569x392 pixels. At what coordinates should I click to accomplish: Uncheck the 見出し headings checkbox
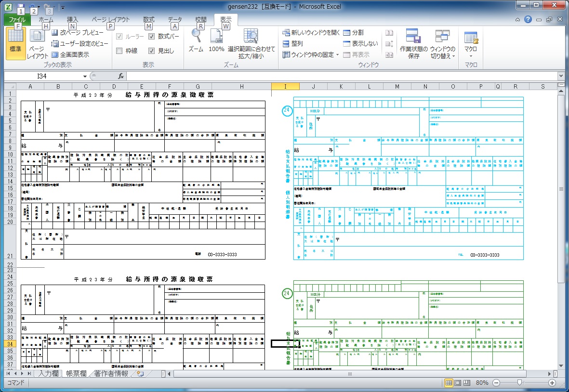(x=151, y=51)
